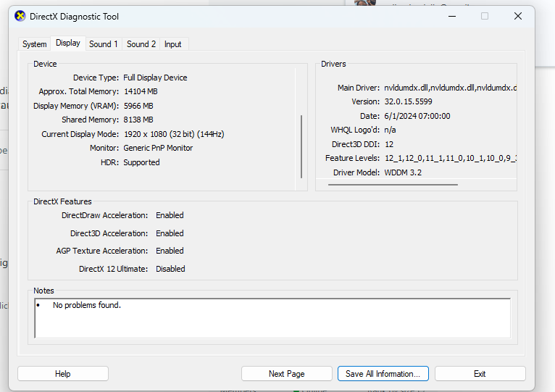Click the 'No problems found.' note
Screen dimensions: 555x392
point(87,305)
